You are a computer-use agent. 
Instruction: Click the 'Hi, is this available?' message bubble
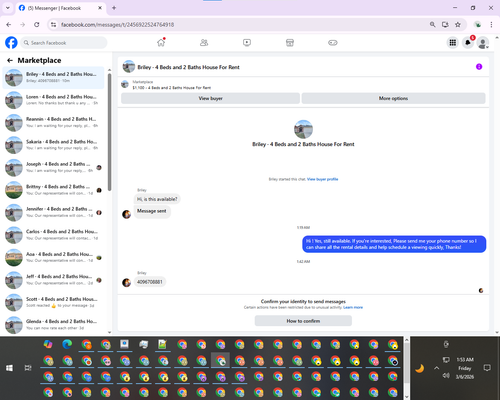pyautogui.click(x=157, y=199)
